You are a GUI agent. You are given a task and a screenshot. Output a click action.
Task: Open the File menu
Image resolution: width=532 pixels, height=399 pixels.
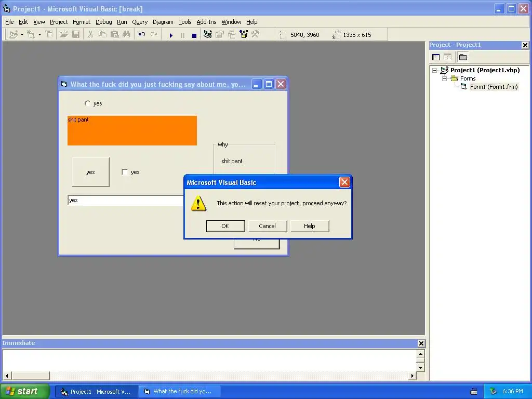point(9,22)
